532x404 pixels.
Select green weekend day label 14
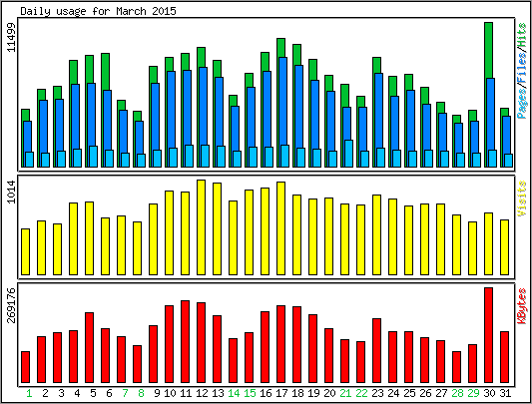(x=234, y=393)
